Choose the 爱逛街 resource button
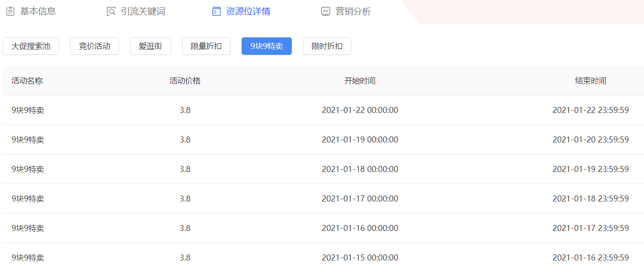The image size is (644, 272). (150, 46)
